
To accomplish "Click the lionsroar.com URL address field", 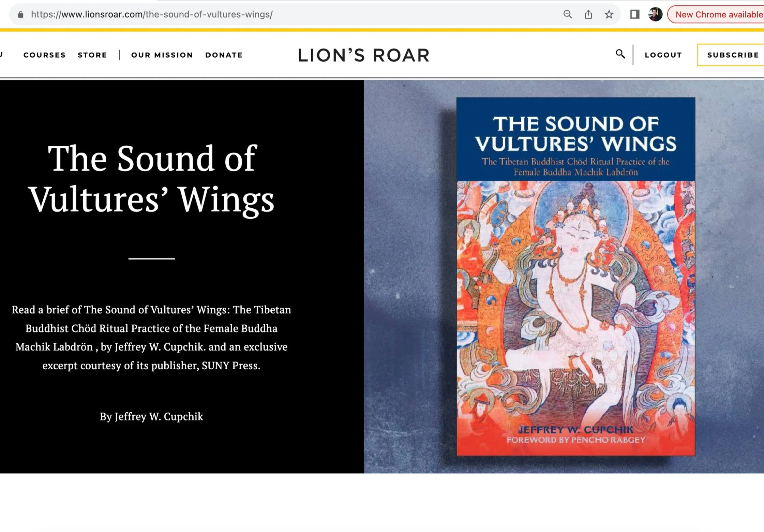I will pyautogui.click(x=152, y=14).
